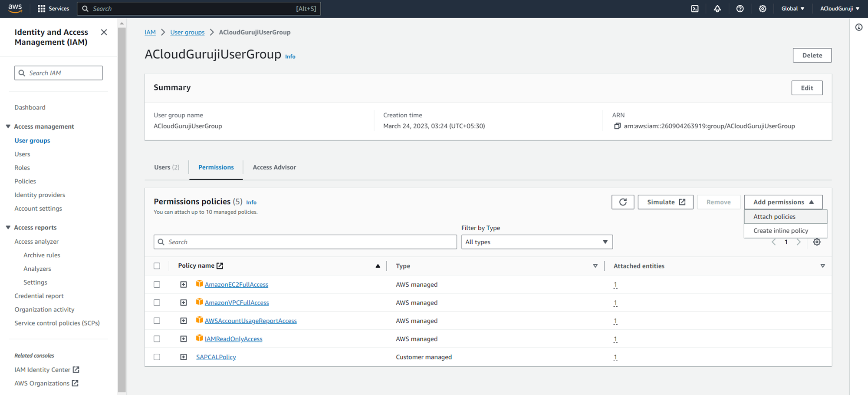868x395 pixels.
Task: Refresh the permissions policies list
Action: point(623,202)
